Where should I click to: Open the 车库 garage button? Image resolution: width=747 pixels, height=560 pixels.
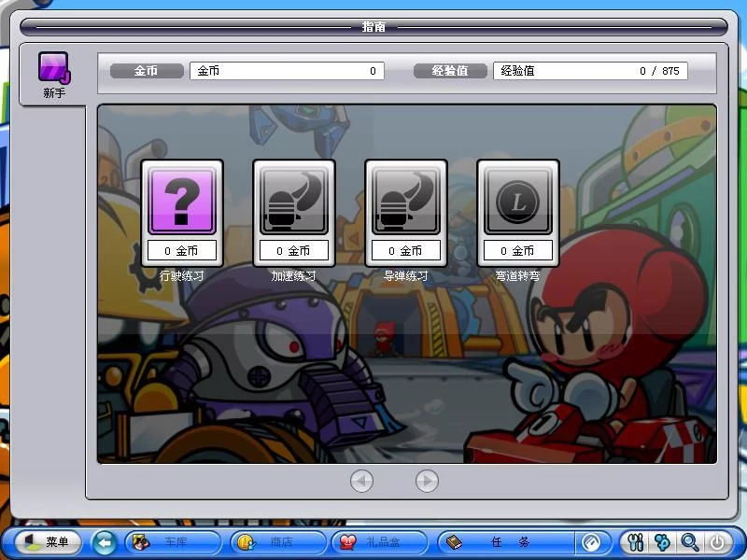click(174, 542)
